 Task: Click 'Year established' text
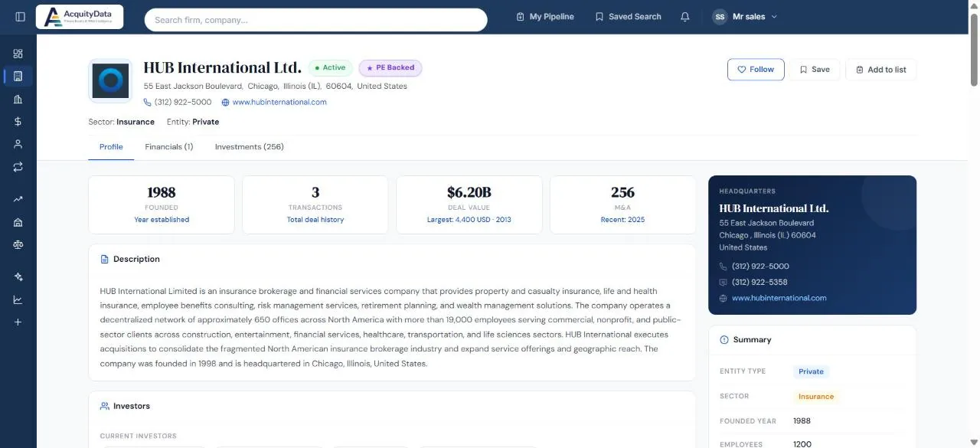[162, 220]
